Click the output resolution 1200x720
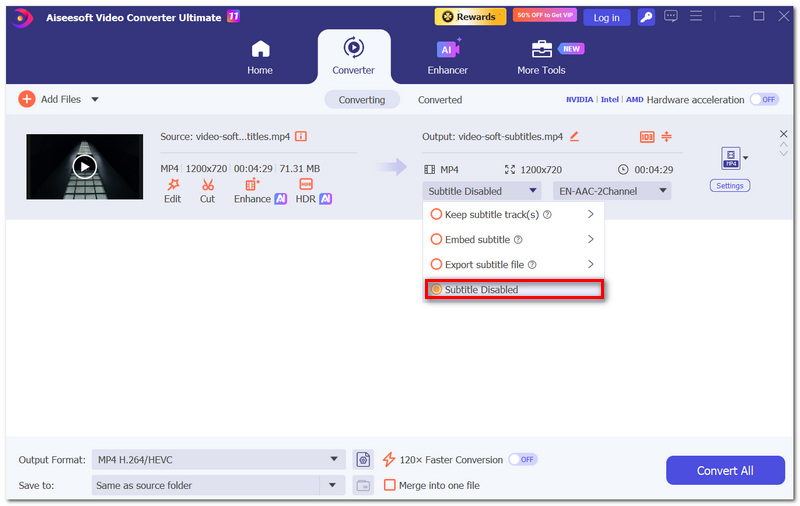The image size is (800, 506). pos(541,170)
